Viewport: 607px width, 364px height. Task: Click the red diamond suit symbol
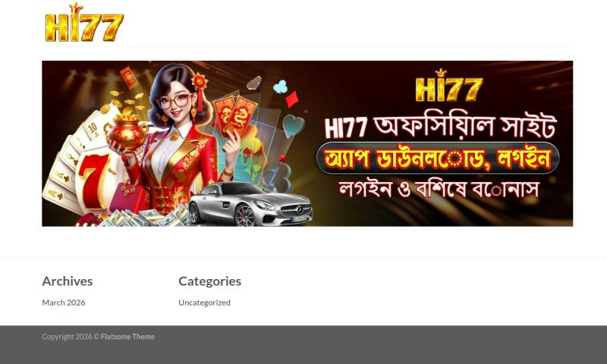(x=292, y=99)
